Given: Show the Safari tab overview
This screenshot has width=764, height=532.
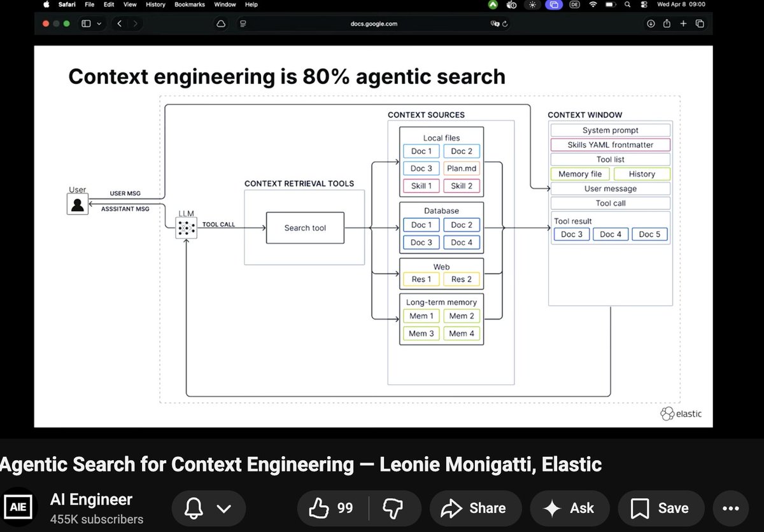Looking at the screenshot, I should pyautogui.click(x=700, y=24).
